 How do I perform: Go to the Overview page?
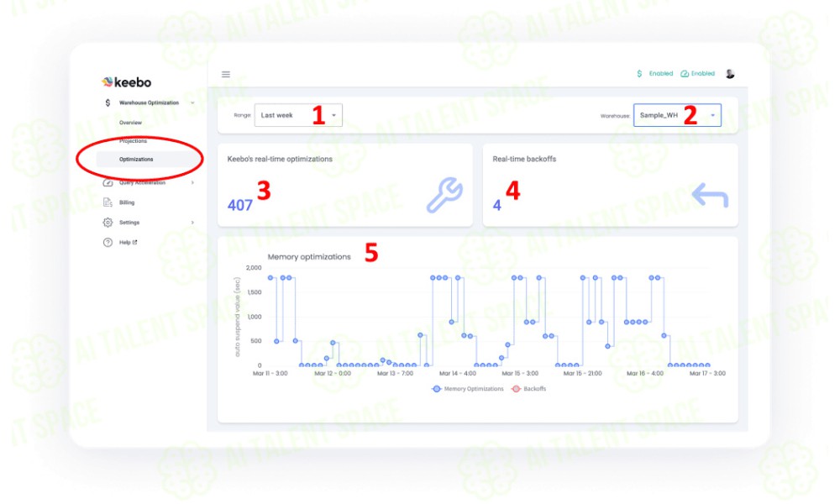tap(130, 123)
